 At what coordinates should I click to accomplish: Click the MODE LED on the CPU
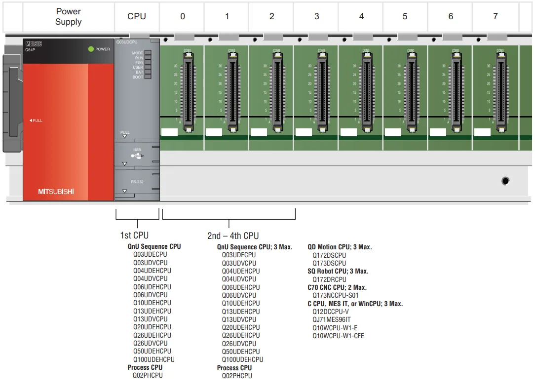pyautogui.click(x=148, y=52)
